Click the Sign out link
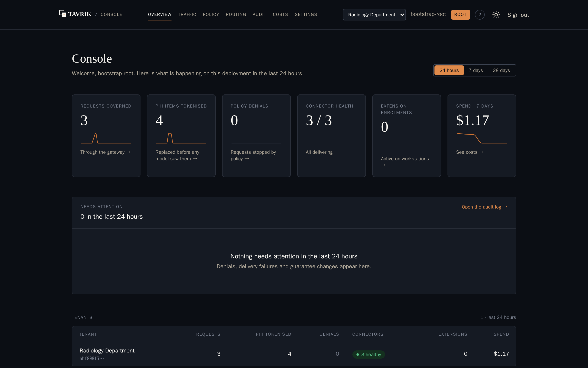588x368 pixels. click(x=518, y=15)
